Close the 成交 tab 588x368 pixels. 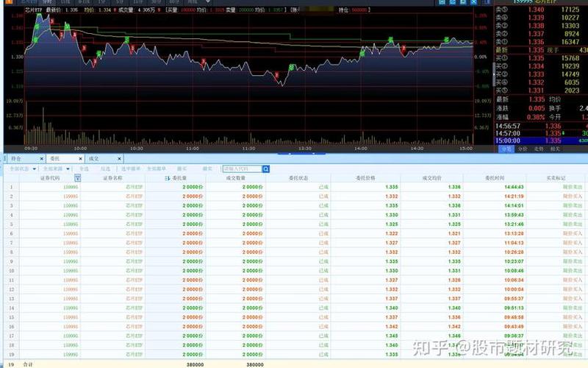pyautogui.click(x=119, y=159)
